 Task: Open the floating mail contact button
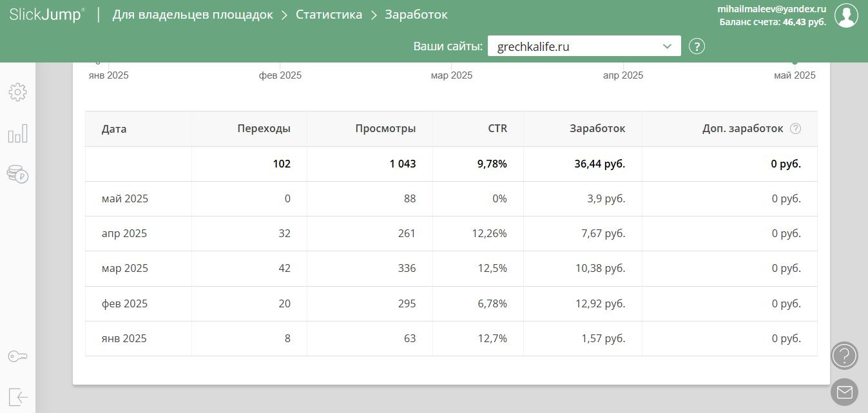[x=844, y=392]
